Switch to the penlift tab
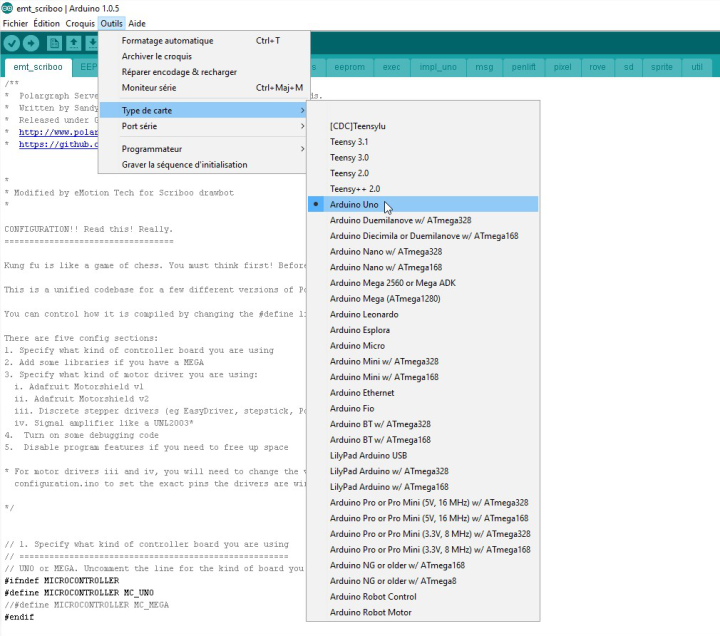Image resolution: width=720 pixels, height=636 pixels. coord(523,67)
